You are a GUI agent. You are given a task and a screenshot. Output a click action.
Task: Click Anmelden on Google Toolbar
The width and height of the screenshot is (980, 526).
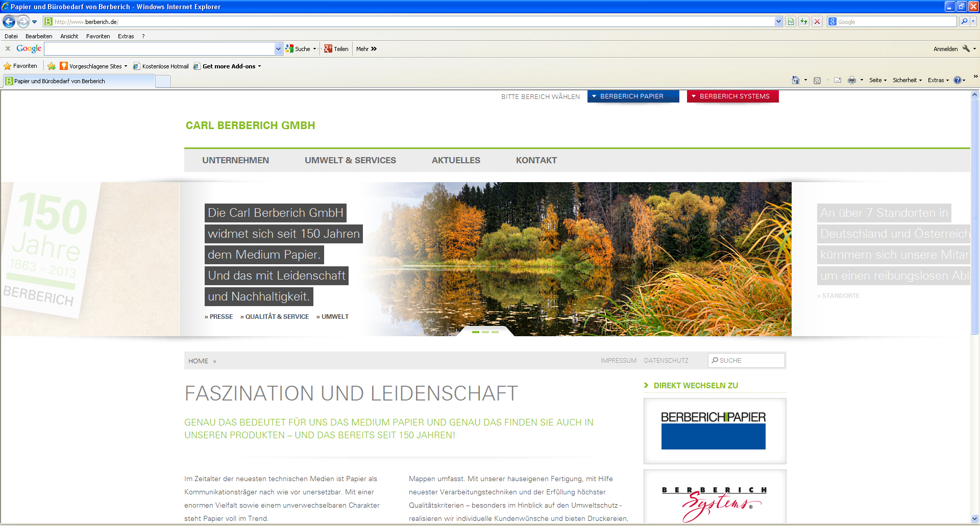point(945,49)
